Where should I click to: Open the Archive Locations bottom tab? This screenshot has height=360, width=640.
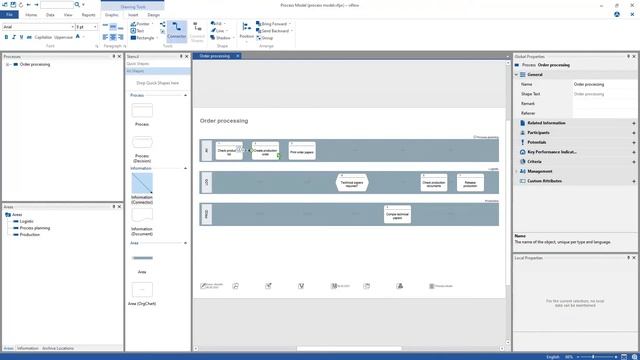(58, 348)
